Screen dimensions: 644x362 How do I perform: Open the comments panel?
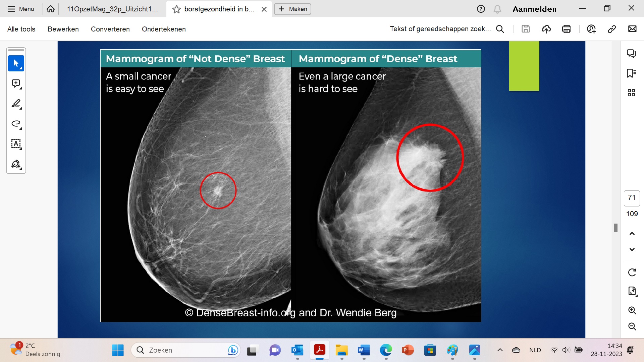point(631,53)
